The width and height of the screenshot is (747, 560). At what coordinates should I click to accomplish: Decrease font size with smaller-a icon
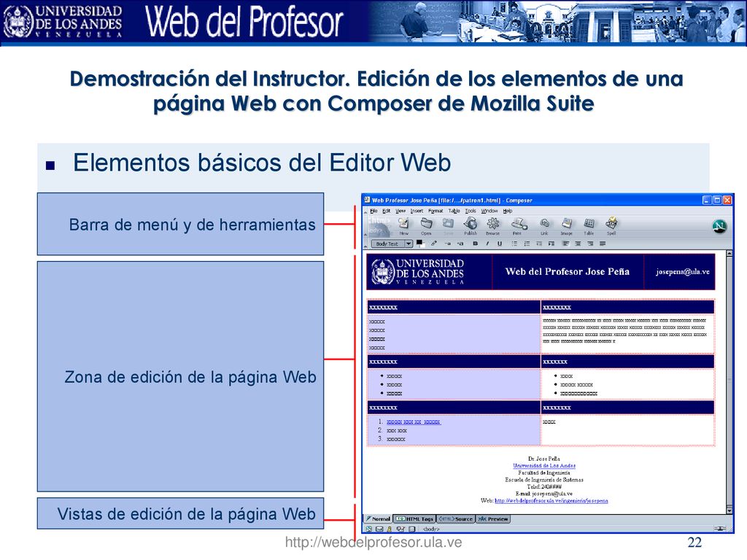point(447,244)
